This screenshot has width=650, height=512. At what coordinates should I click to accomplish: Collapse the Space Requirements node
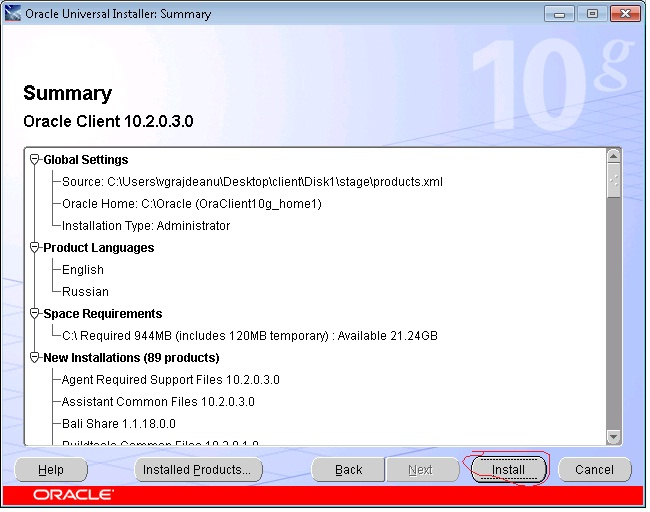35,313
